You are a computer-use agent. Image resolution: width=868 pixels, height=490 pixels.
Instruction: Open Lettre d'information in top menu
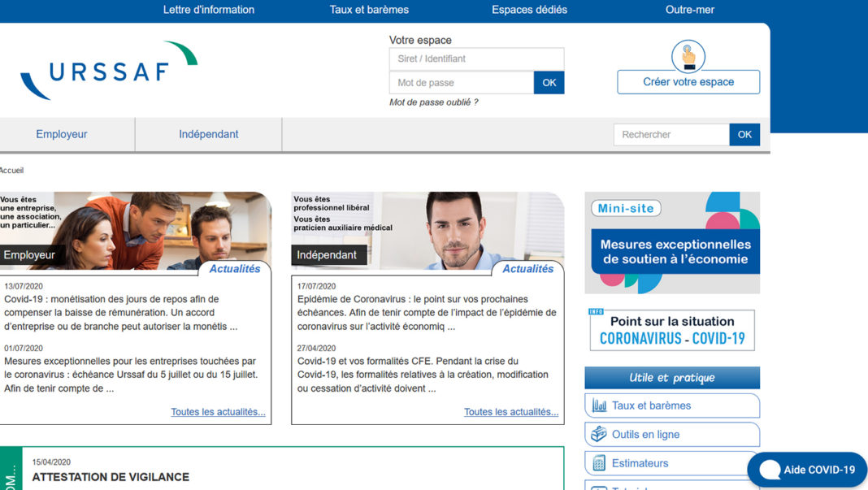click(209, 10)
